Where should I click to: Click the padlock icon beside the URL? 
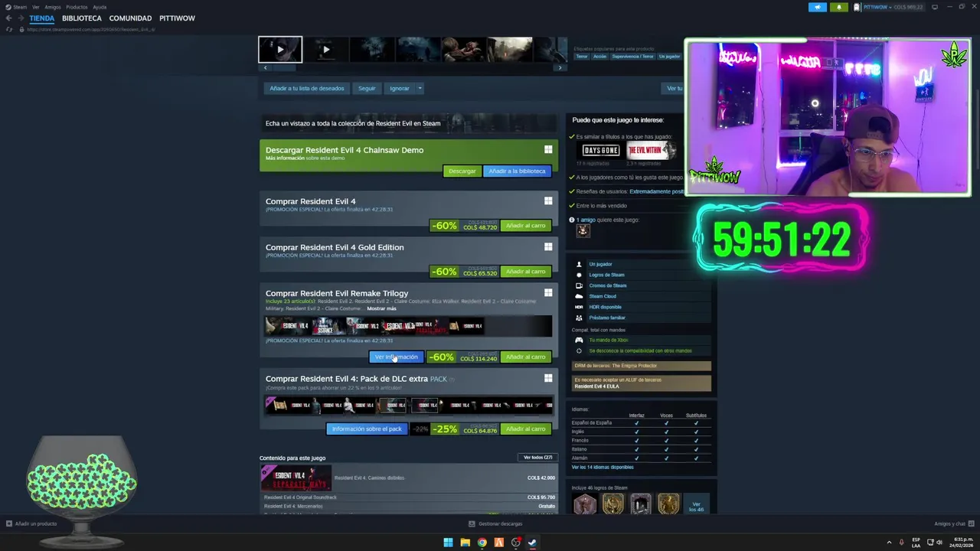22,29
